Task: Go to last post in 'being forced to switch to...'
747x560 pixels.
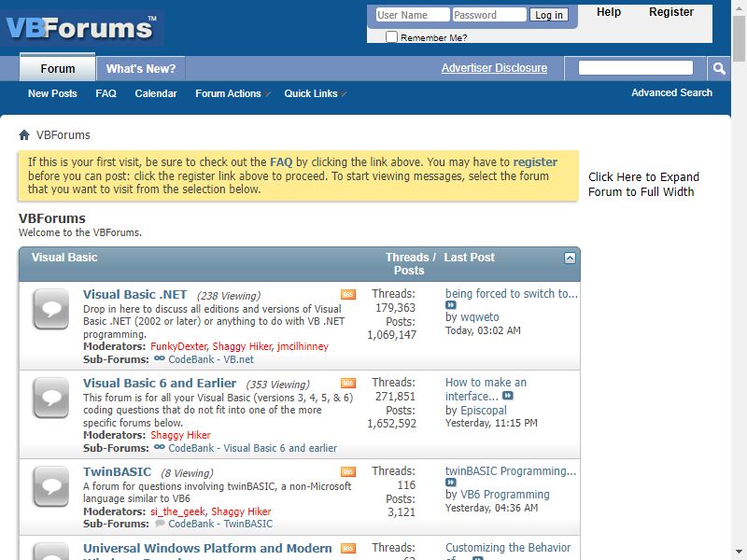Action: point(451,305)
